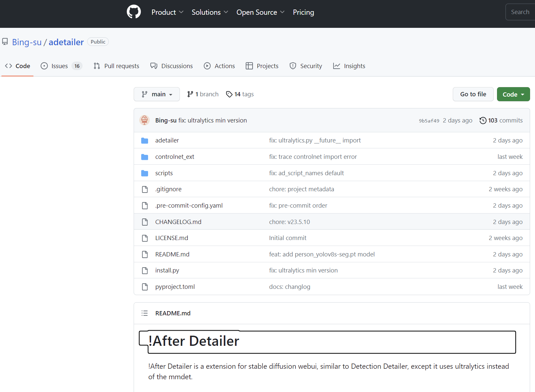Image resolution: width=535 pixels, height=392 pixels.
Task: Open the Pricing page
Action: (303, 12)
